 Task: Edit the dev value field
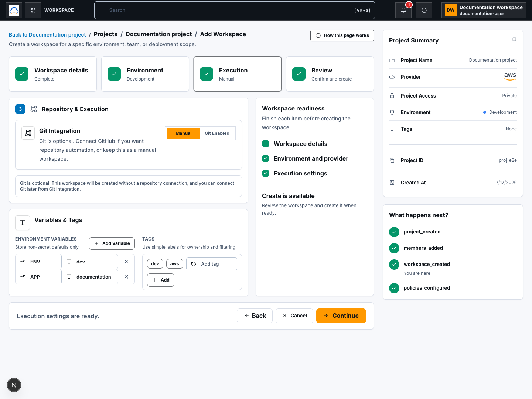coord(90,262)
